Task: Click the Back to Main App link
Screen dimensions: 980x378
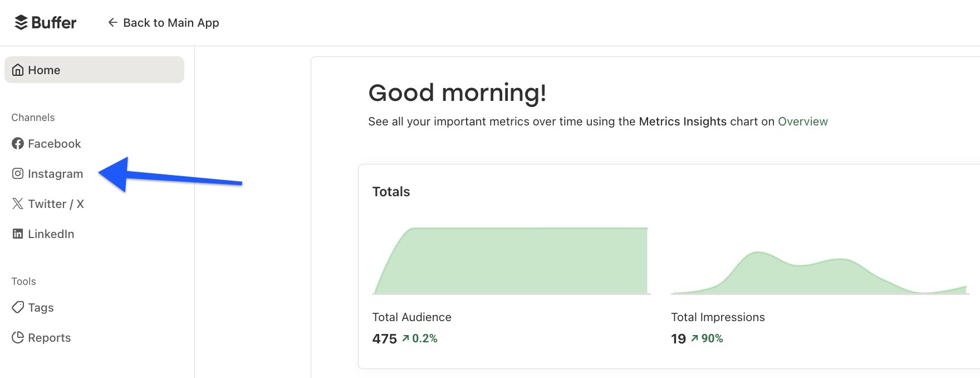Action: click(170, 23)
